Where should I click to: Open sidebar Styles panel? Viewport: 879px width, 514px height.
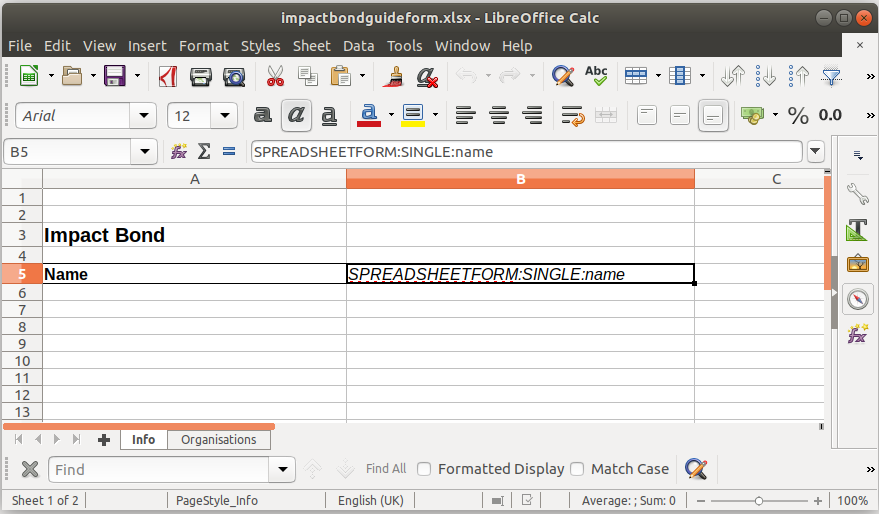[x=857, y=229]
